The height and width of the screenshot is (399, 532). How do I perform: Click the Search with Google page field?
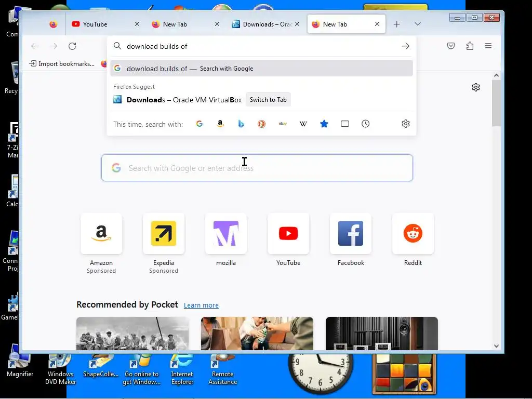[257, 168]
